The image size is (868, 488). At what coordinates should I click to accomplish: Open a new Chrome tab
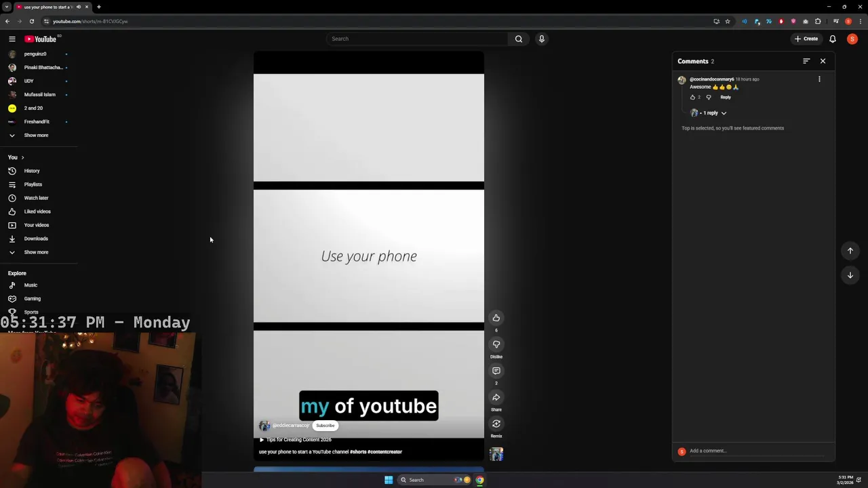pos(98,7)
